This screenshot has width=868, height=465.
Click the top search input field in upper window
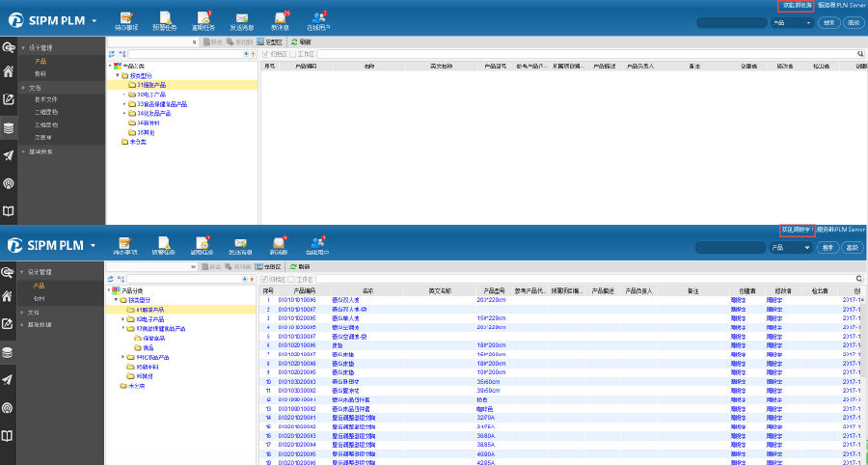(732, 22)
